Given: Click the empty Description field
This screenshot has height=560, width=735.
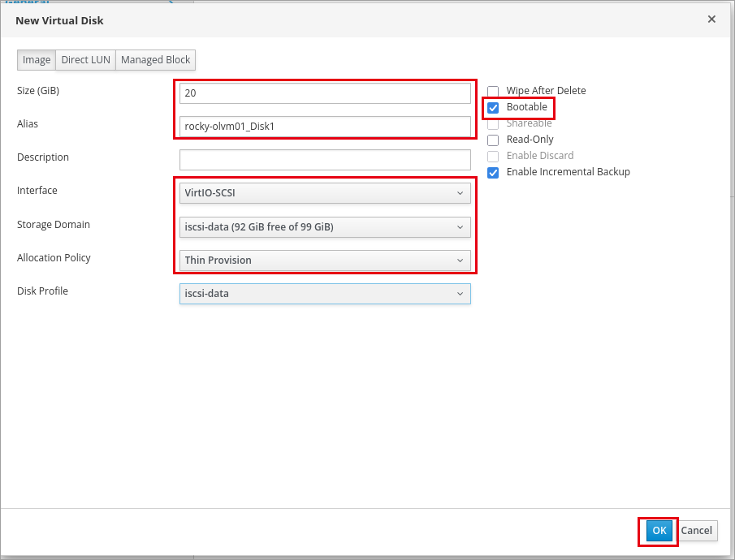Looking at the screenshot, I should (x=325, y=160).
